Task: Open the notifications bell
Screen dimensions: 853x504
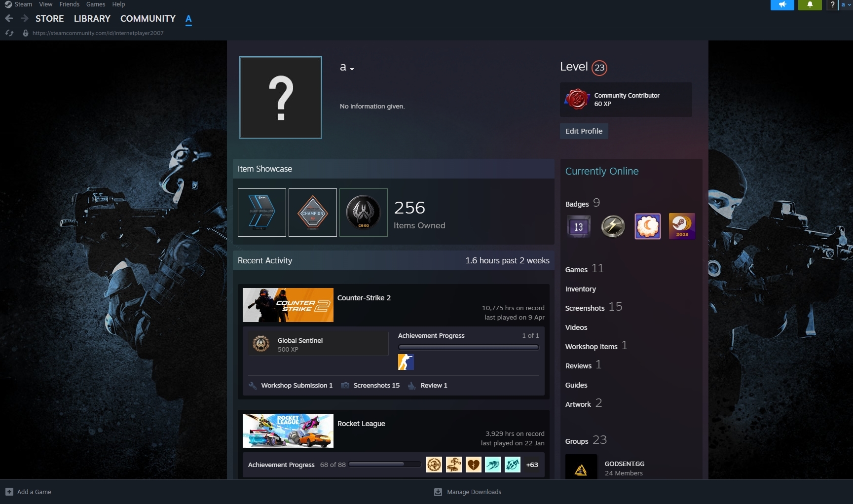Action: [x=810, y=4]
